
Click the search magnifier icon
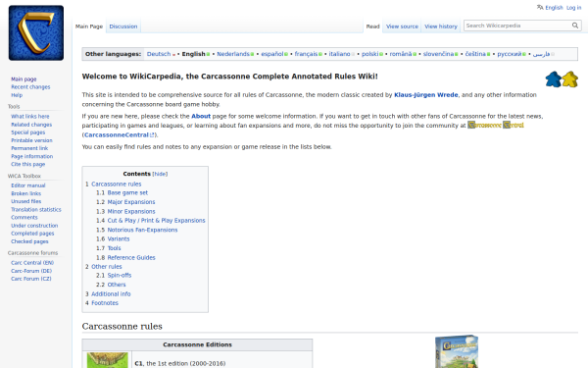coord(575,26)
